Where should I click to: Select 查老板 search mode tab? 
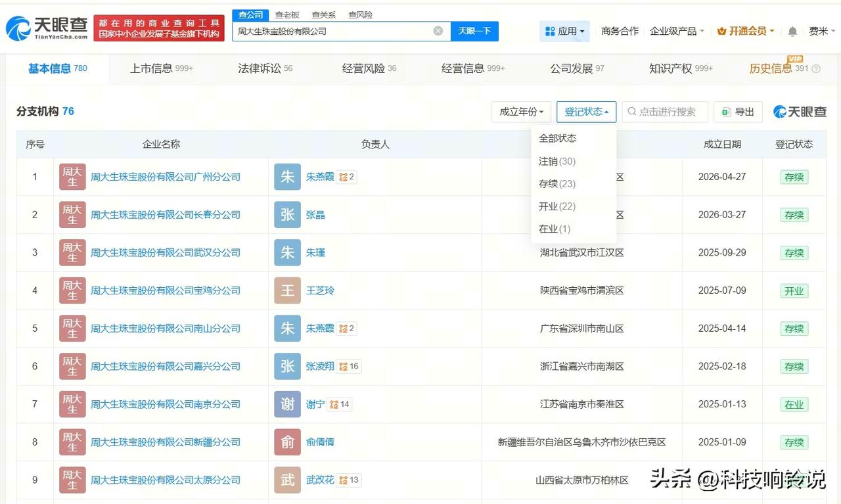pyautogui.click(x=287, y=14)
